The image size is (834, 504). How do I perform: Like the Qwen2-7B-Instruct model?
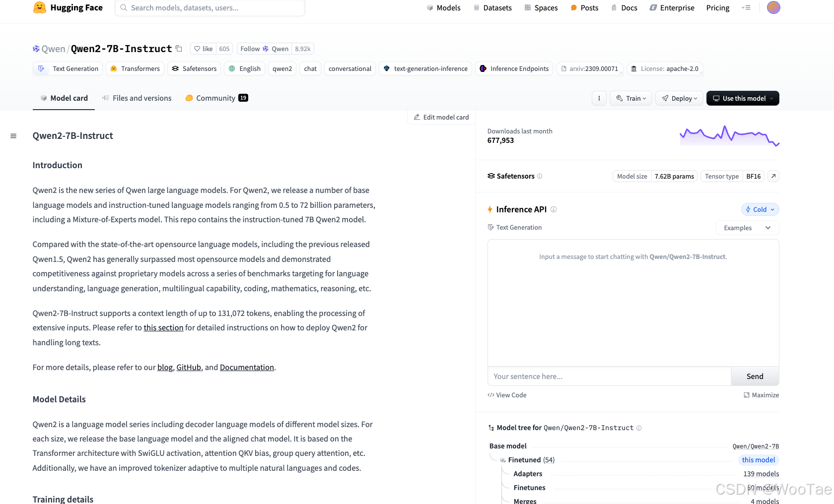tap(204, 49)
